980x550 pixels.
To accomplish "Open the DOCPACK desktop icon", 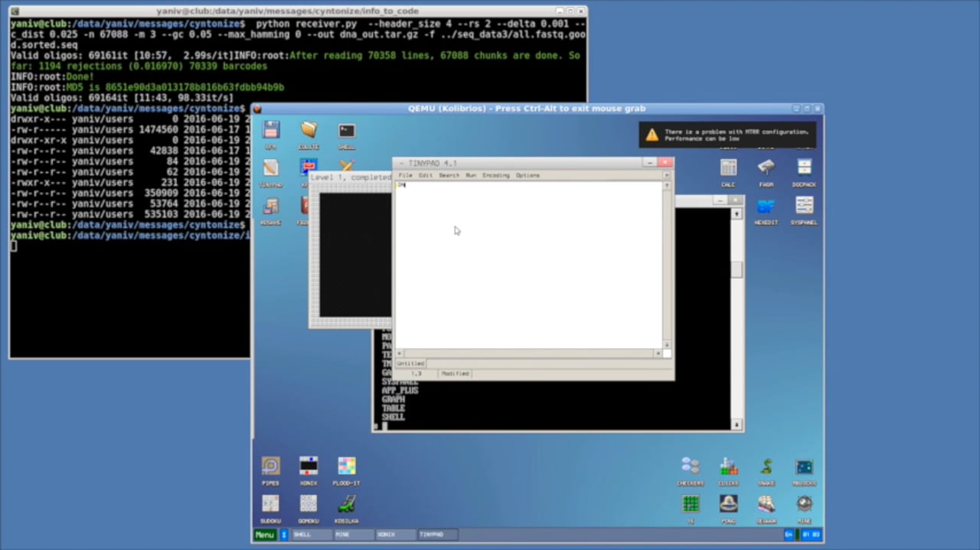I will (x=804, y=168).
